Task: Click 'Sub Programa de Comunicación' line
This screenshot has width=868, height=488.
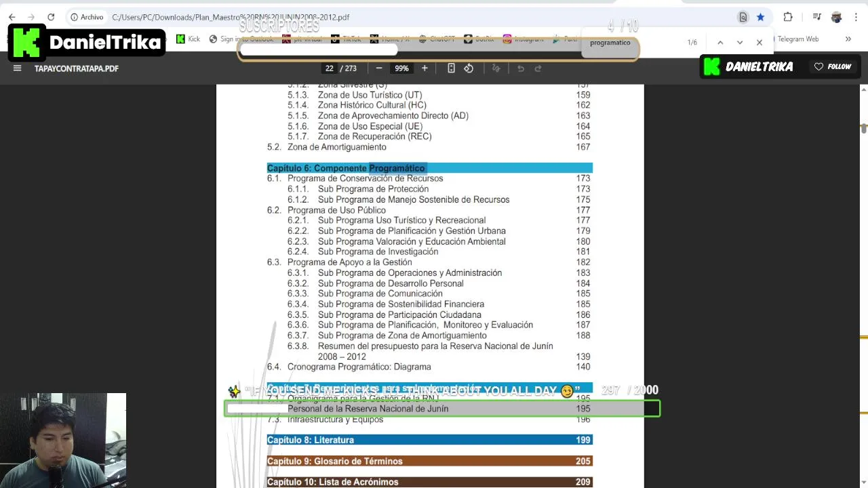Action: tap(380, 293)
